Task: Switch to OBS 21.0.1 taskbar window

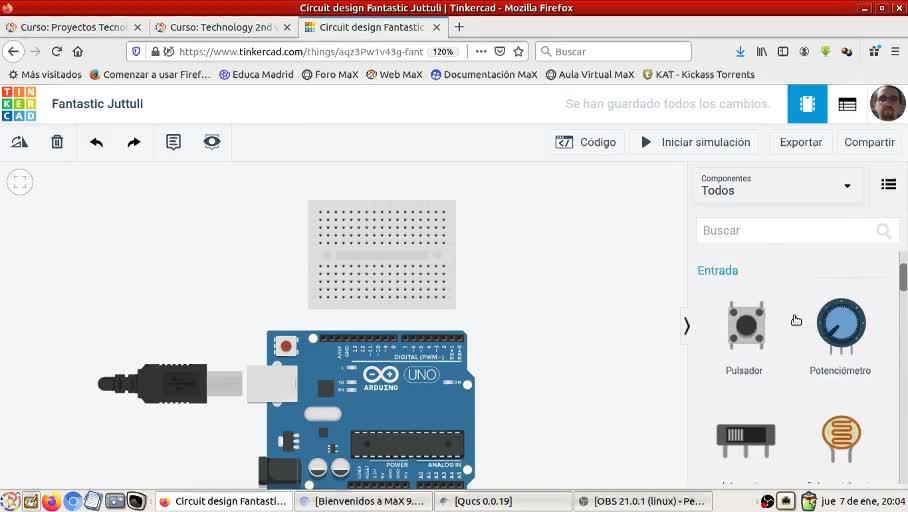Action: (x=643, y=501)
